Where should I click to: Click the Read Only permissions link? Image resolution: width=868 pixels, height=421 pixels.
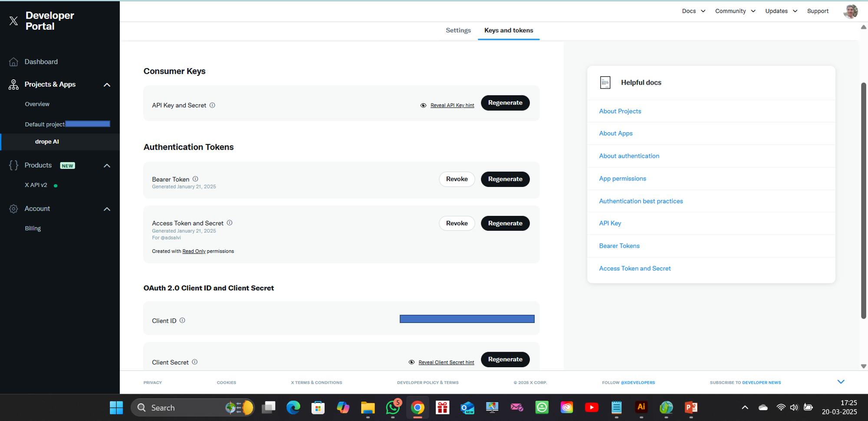click(194, 251)
